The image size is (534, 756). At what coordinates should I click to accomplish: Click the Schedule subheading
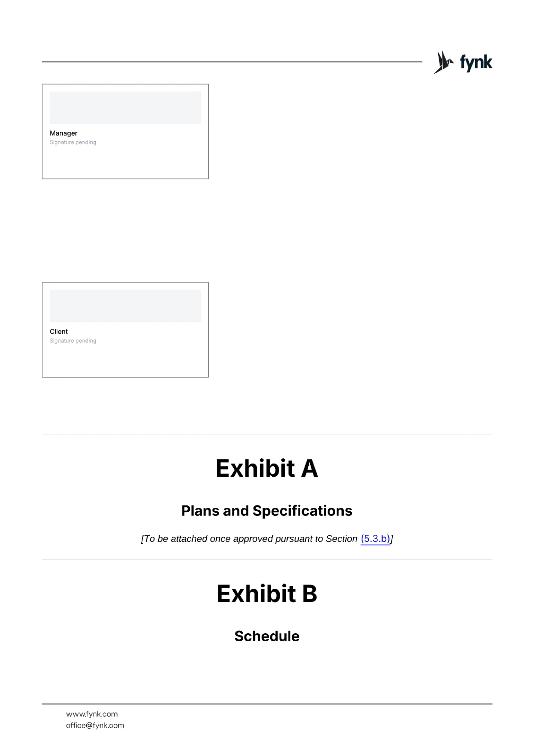pos(267,636)
